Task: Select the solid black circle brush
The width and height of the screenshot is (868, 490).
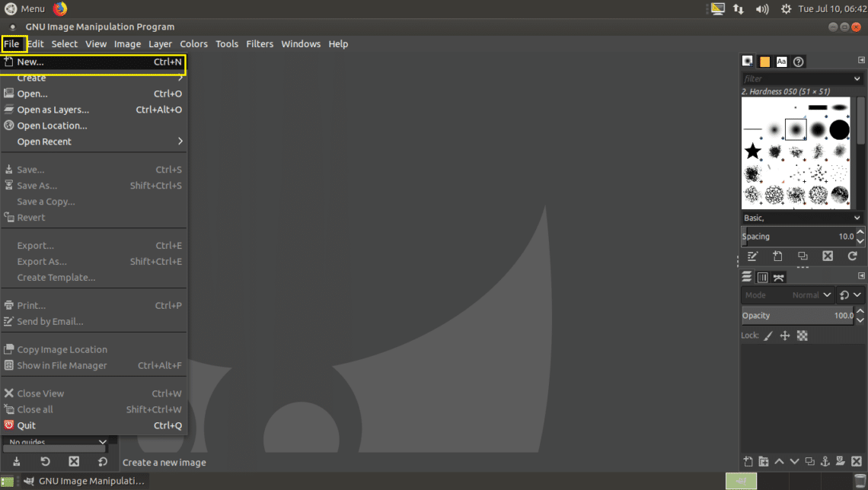Action: coord(839,130)
